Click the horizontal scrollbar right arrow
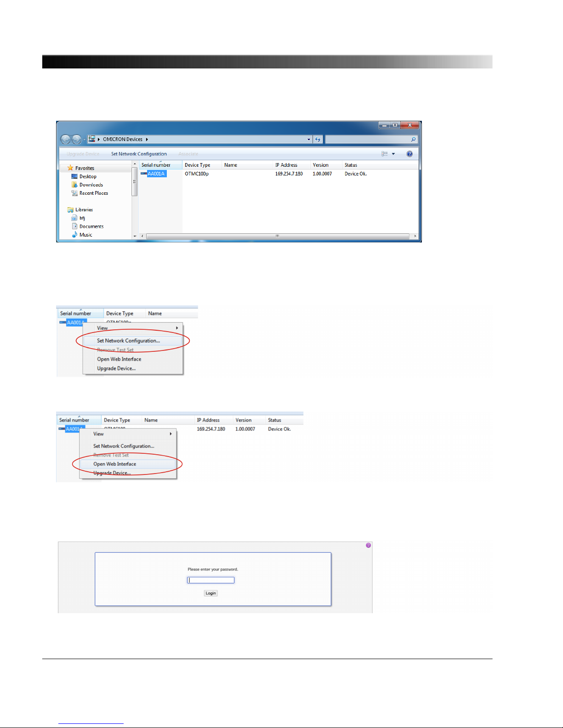 [415, 236]
